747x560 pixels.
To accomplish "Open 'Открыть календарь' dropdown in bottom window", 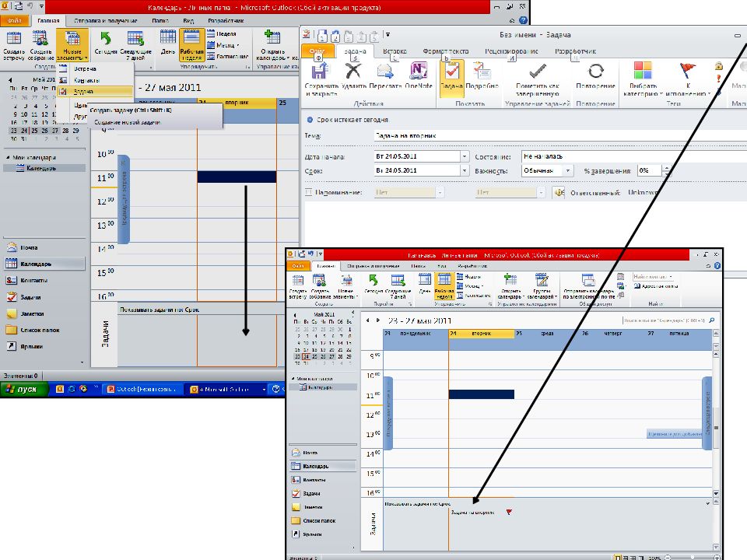I will [x=510, y=286].
